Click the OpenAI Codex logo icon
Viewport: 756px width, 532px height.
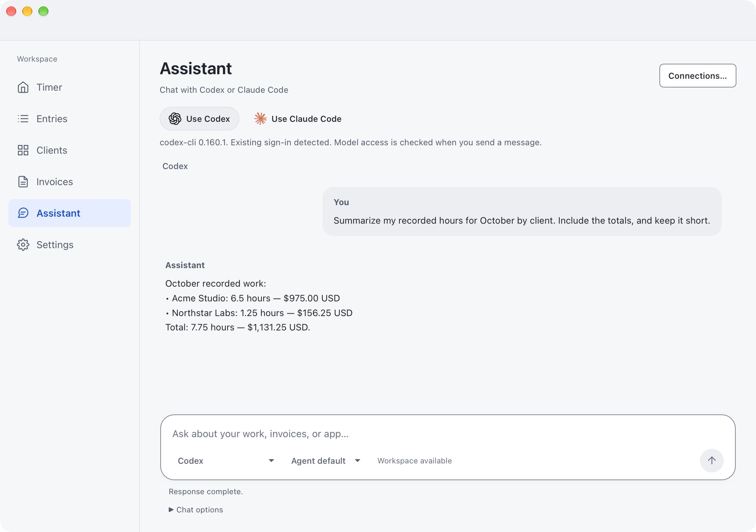point(175,119)
